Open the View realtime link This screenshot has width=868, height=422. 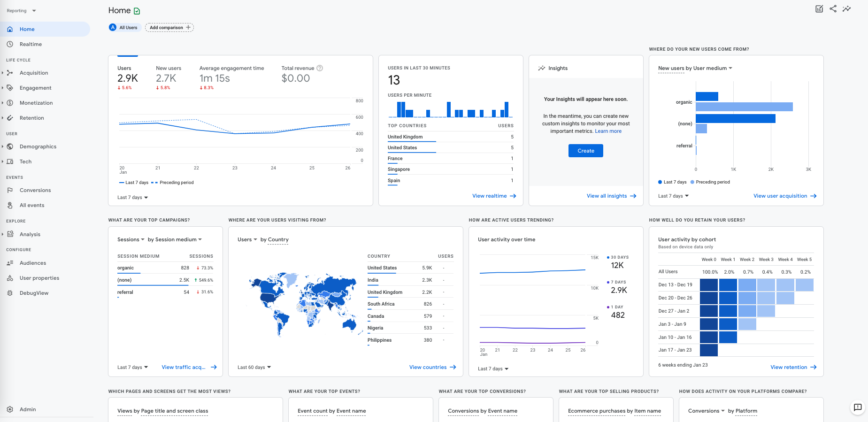tap(494, 196)
